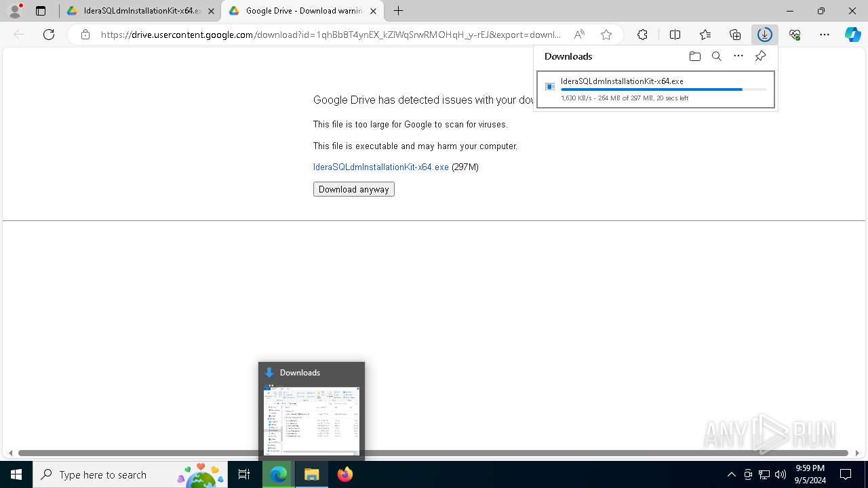Open downloads folder from Downloads panel

694,56
